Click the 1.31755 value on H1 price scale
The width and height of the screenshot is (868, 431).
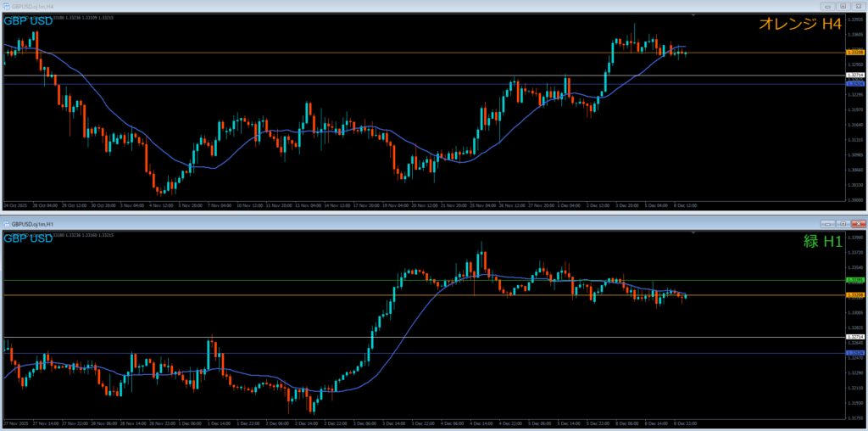(x=856, y=417)
